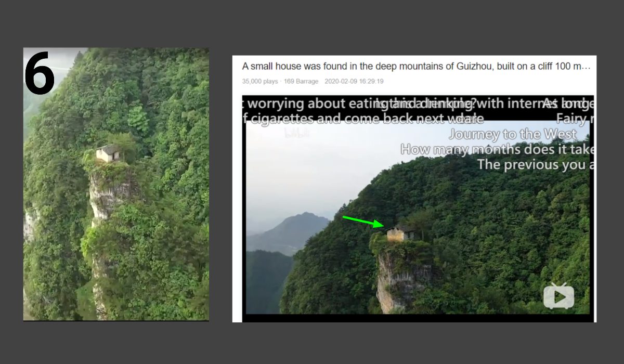Open the Guizhou small house video title
This screenshot has height=364, width=624.
point(416,67)
